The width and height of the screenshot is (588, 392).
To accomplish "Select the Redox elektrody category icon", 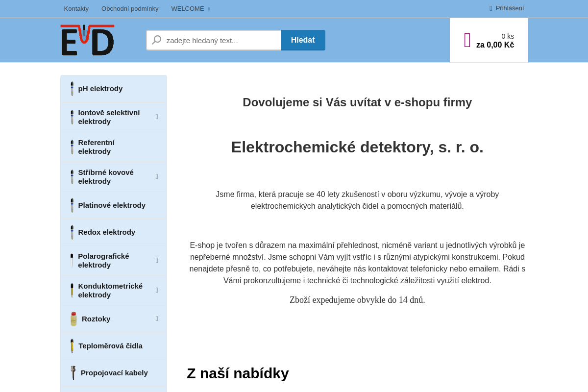I will click(72, 232).
